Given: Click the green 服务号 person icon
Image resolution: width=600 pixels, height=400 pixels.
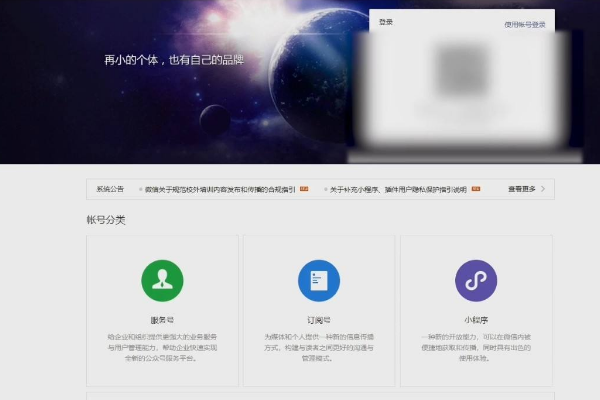Looking at the screenshot, I should [162, 281].
